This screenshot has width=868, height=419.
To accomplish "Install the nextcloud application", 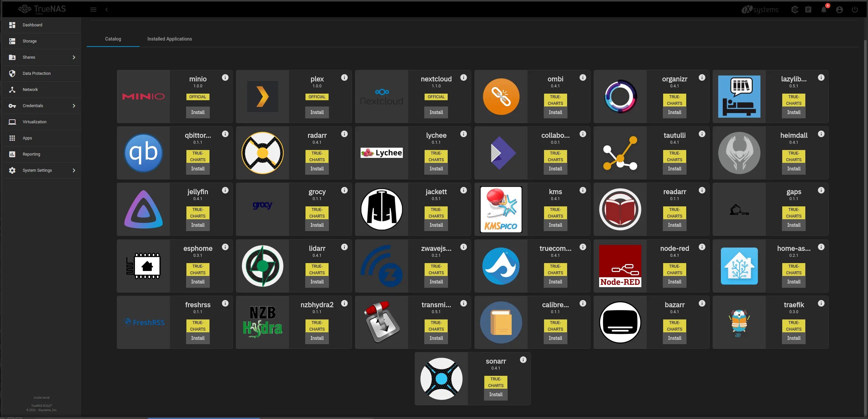I will click(436, 112).
